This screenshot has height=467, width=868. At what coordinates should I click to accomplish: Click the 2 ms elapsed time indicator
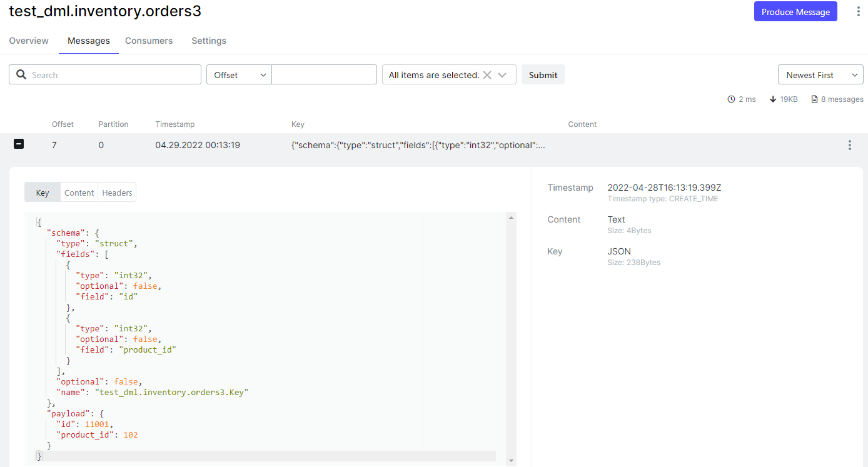click(x=742, y=99)
